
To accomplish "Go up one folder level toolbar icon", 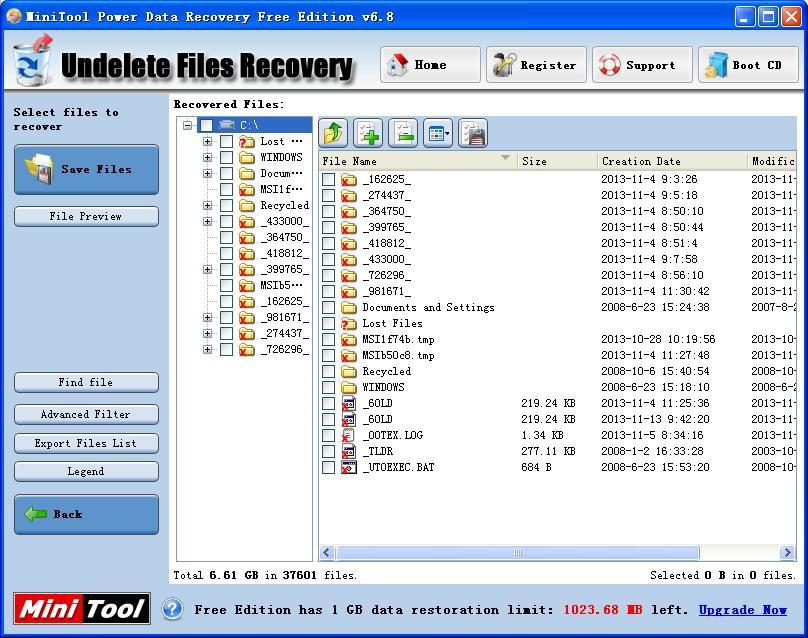I will 333,133.
